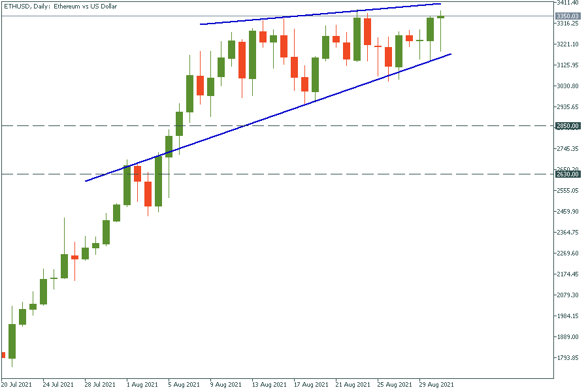The height and width of the screenshot is (392, 588).
Task: Click the 2630.00 level price tag
Action: click(x=568, y=174)
